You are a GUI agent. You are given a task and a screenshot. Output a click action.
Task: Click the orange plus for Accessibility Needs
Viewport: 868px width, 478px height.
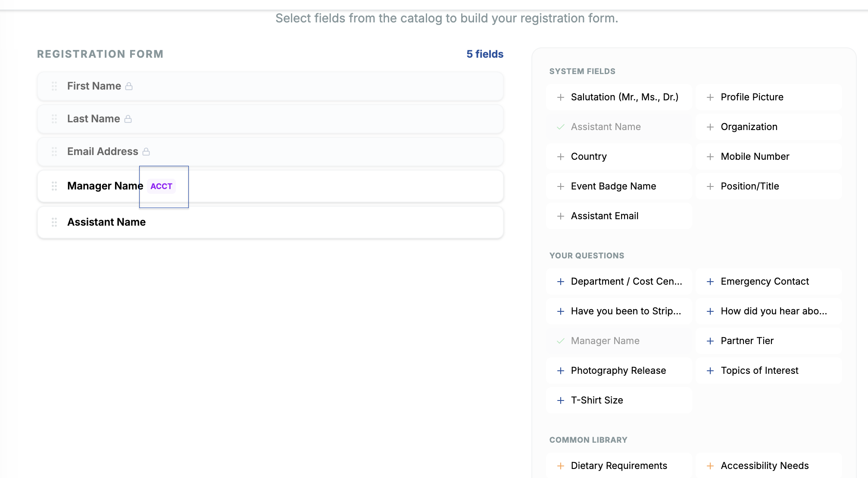coord(710,466)
